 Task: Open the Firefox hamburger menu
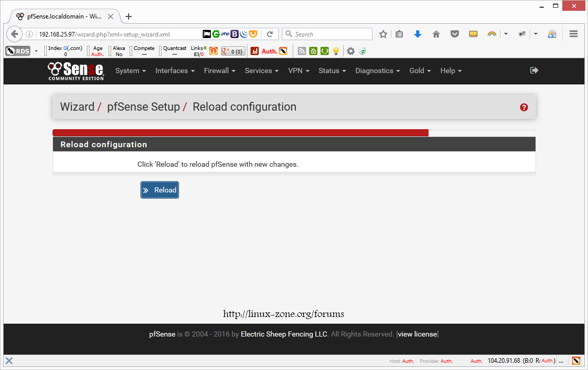(574, 34)
